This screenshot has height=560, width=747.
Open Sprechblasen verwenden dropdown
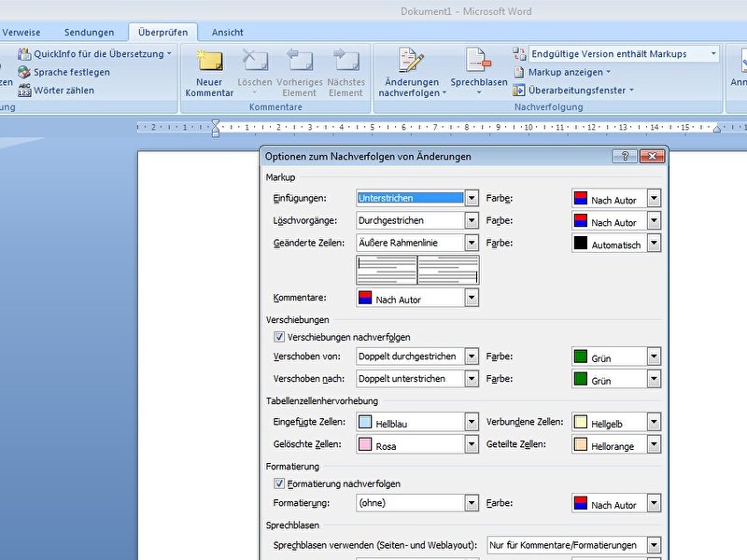point(654,545)
